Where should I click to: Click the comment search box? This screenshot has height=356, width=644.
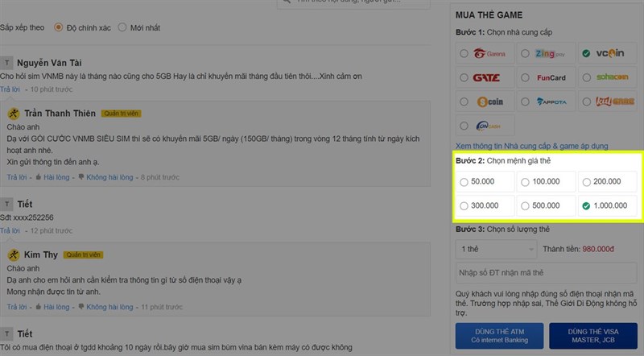pyautogui.click(x=353, y=3)
